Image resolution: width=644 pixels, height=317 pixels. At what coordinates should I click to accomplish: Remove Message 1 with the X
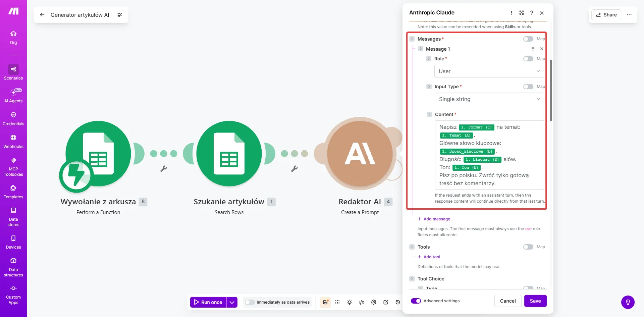pyautogui.click(x=542, y=49)
